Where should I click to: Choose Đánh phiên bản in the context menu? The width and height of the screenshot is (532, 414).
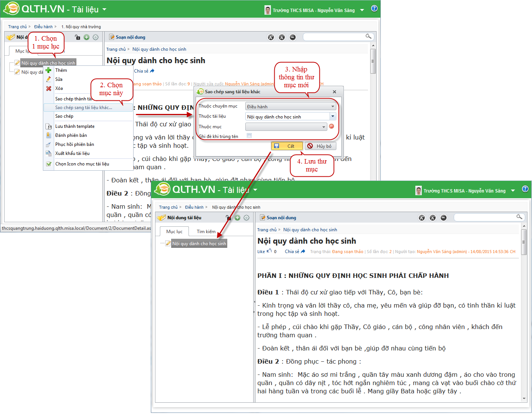pyautogui.click(x=88, y=135)
